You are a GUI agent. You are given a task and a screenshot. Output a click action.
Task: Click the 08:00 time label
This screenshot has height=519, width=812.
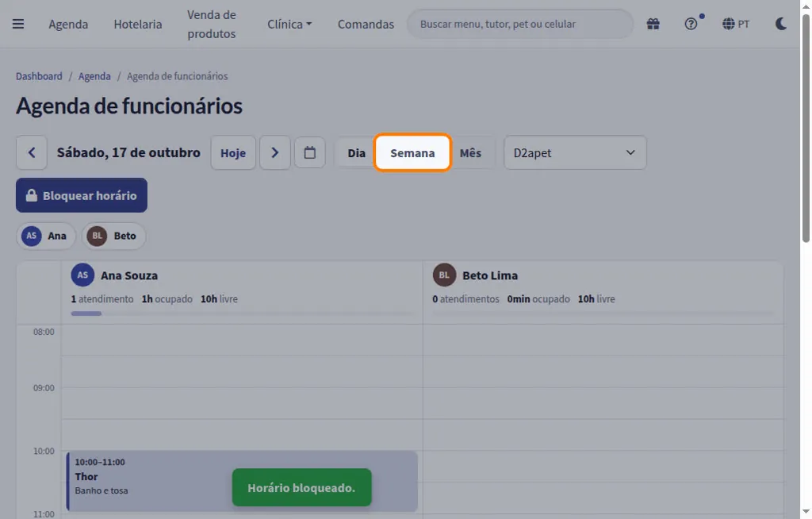[44, 332]
